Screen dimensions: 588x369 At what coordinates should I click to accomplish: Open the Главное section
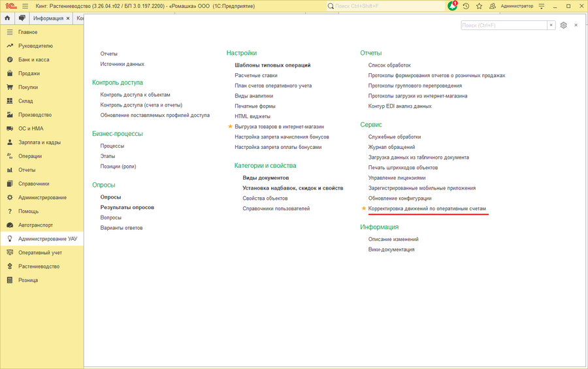pos(42,32)
